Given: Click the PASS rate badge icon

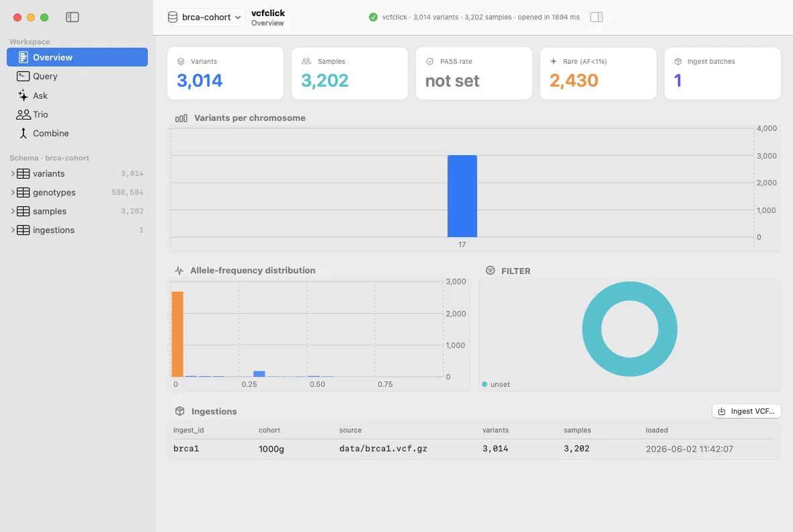Looking at the screenshot, I should coord(430,62).
